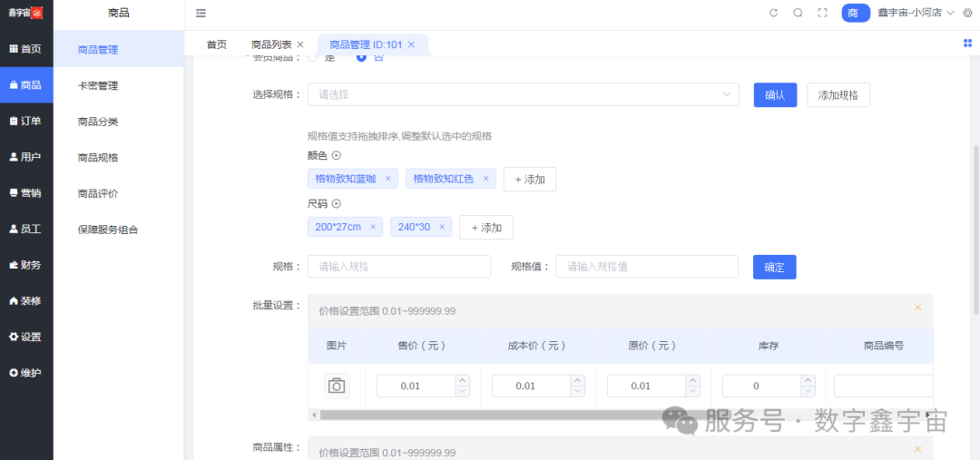The height and width of the screenshot is (460, 980).
Task: Open 设置 in the left sidebar
Action: tap(26, 337)
